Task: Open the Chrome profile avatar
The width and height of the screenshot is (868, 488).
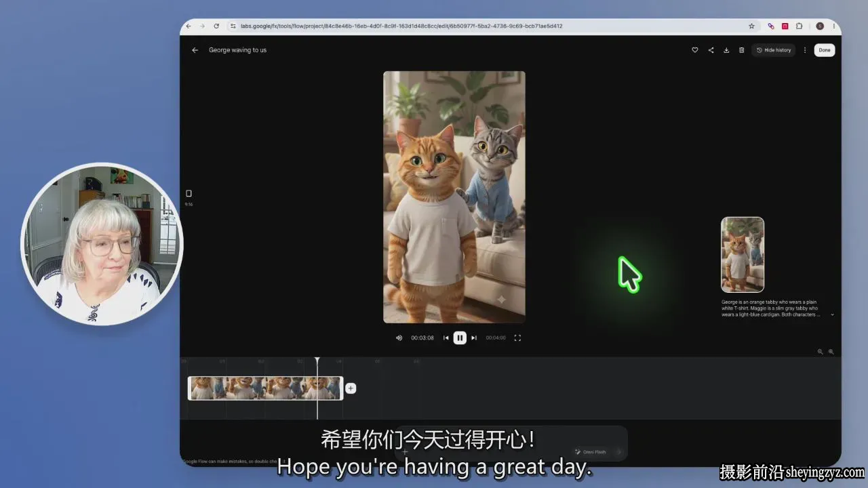Action: click(x=820, y=26)
